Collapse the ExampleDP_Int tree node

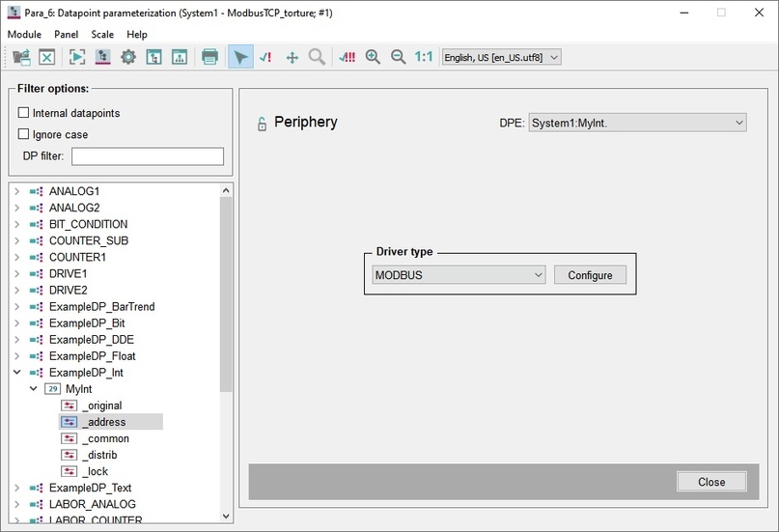pos(16,372)
